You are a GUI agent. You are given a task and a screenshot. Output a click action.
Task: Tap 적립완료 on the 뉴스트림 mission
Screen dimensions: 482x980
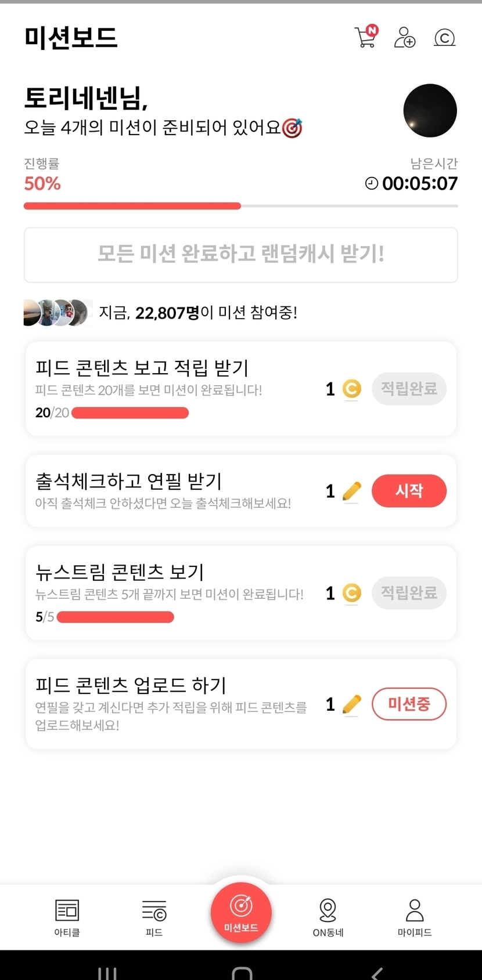tap(409, 593)
